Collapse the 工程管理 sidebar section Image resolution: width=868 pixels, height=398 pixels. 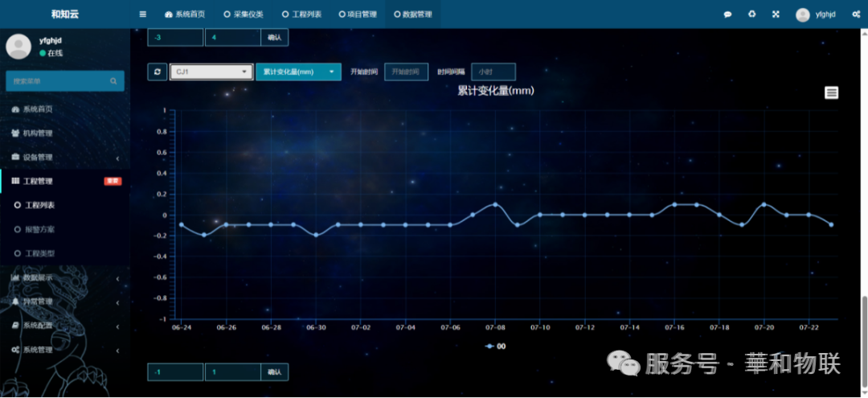tap(65, 181)
